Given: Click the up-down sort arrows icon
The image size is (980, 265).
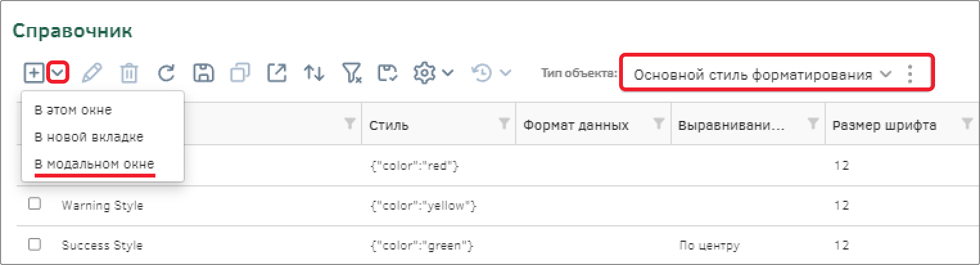Looking at the screenshot, I should click(314, 73).
